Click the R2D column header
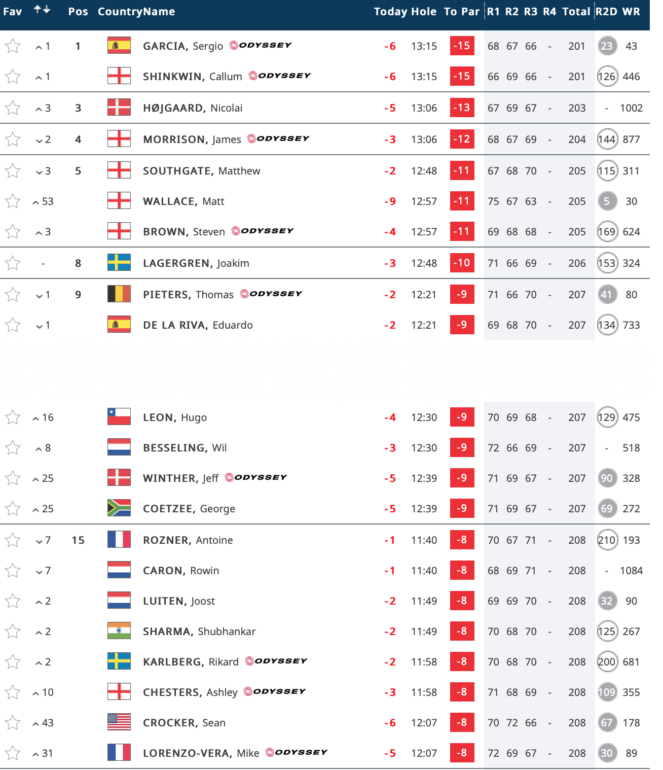Image resolution: width=663 pixels, height=770 pixels. pyautogui.click(x=606, y=11)
